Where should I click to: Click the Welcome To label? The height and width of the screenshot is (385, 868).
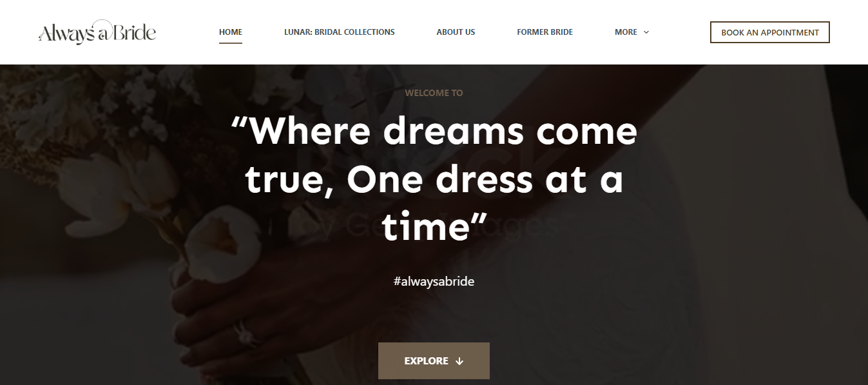click(x=434, y=93)
